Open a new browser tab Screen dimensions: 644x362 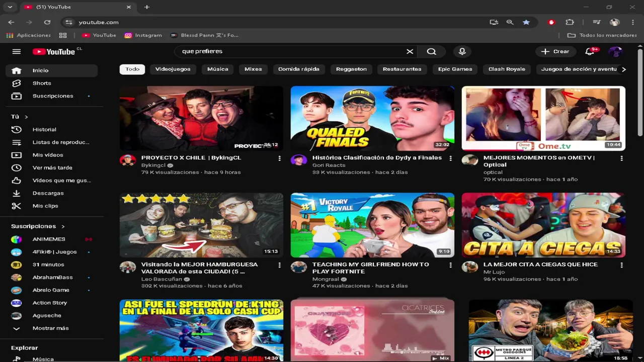click(146, 7)
